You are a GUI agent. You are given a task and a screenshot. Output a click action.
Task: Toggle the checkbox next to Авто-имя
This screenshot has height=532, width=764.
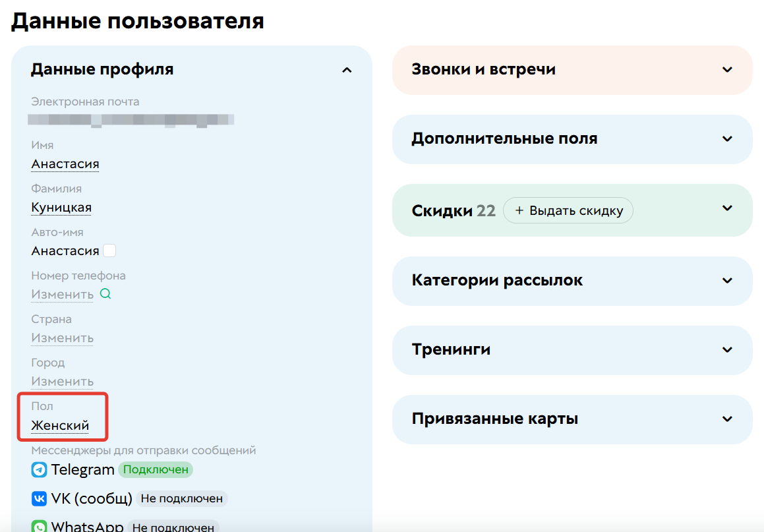(x=109, y=250)
